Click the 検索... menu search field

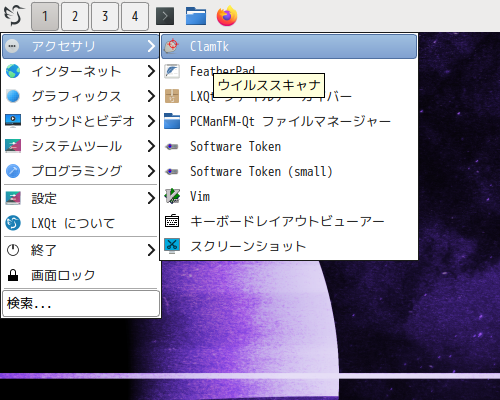81,303
